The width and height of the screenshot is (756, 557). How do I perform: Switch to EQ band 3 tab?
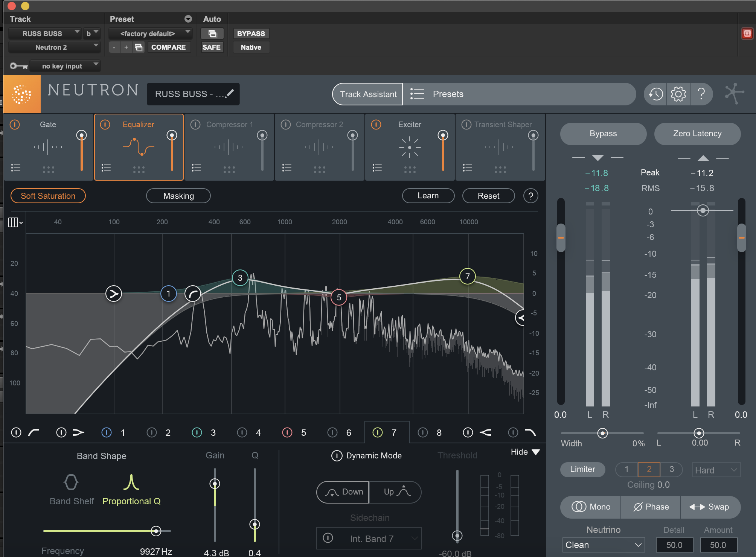tap(204, 433)
